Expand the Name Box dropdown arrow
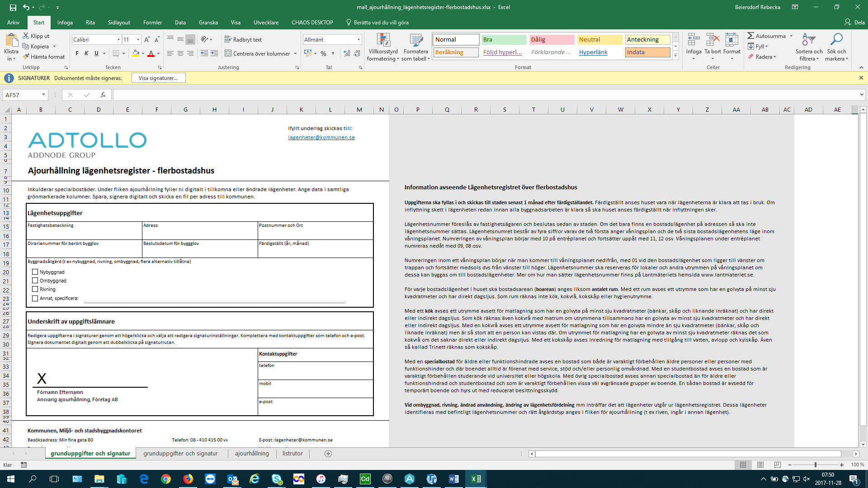868x488 pixels. click(43, 95)
